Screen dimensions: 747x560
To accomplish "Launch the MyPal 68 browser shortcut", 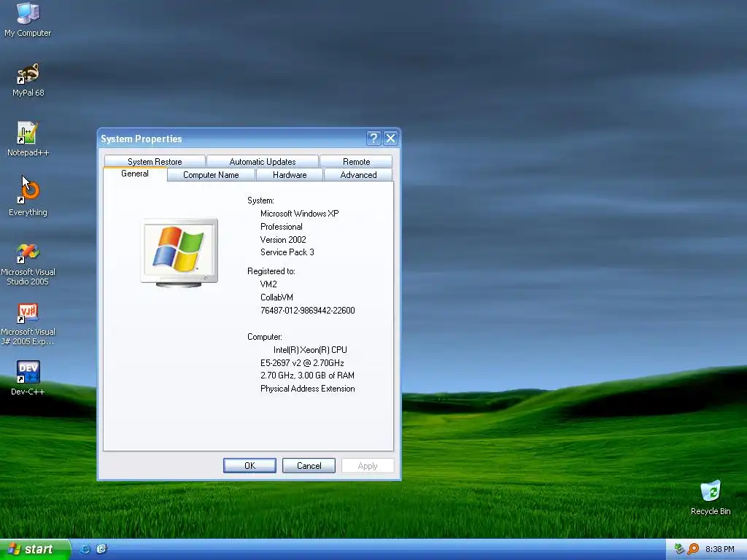I will pyautogui.click(x=28, y=79).
